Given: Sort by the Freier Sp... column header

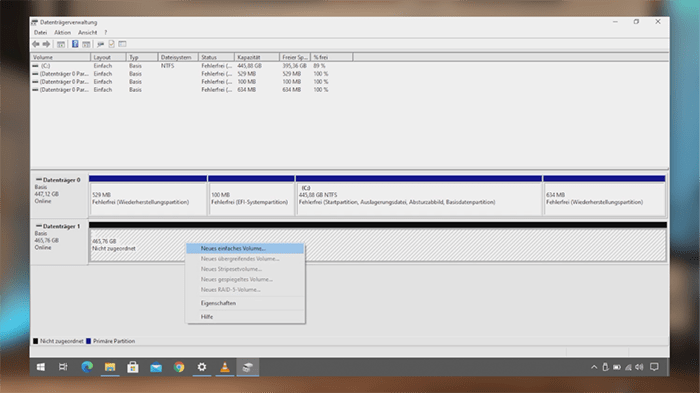Looking at the screenshot, I should click(295, 57).
